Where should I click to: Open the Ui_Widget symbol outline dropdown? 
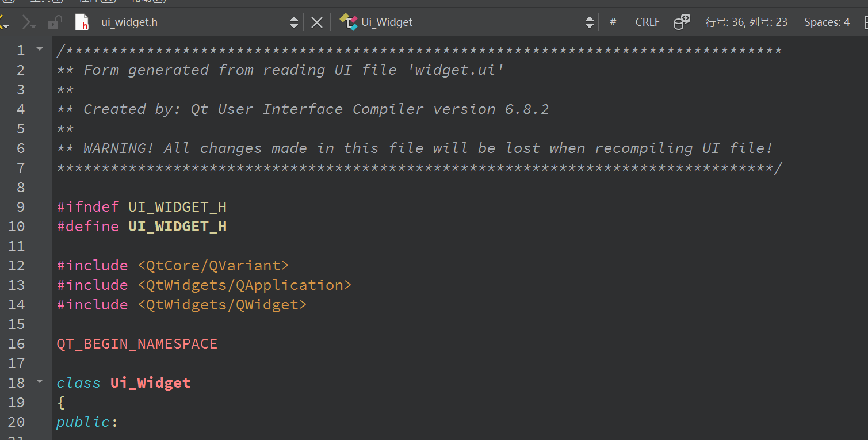589,22
